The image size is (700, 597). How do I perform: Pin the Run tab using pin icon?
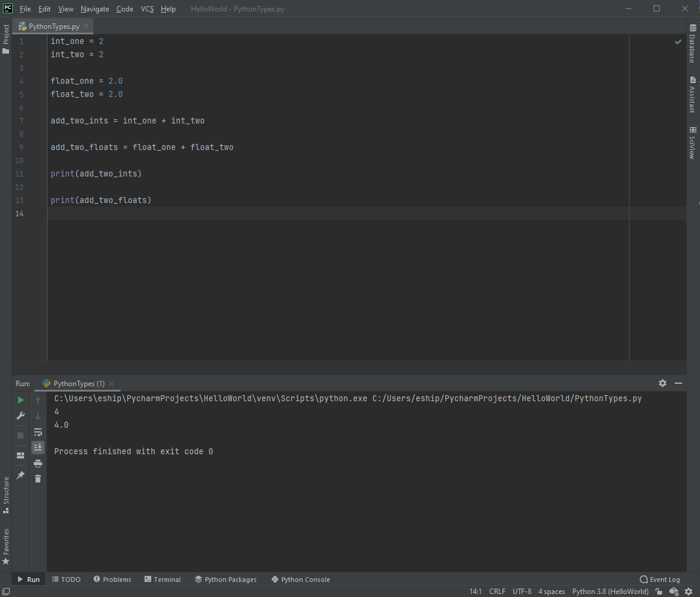(x=20, y=475)
